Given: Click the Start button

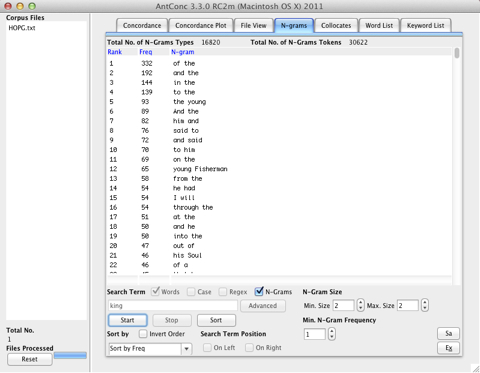Looking at the screenshot, I should pos(128,320).
